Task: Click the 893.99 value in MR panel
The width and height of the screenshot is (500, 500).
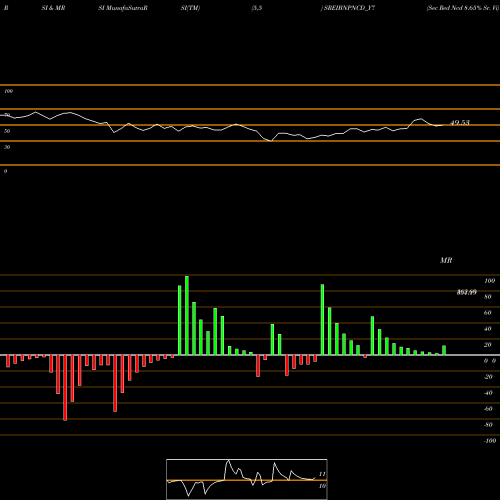Action: [x=467, y=292]
